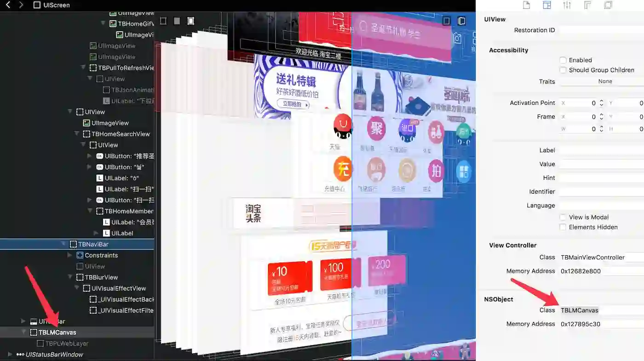Click the dots icon beside UIStatusBarWindow
The image size is (644, 361).
click(x=20, y=355)
